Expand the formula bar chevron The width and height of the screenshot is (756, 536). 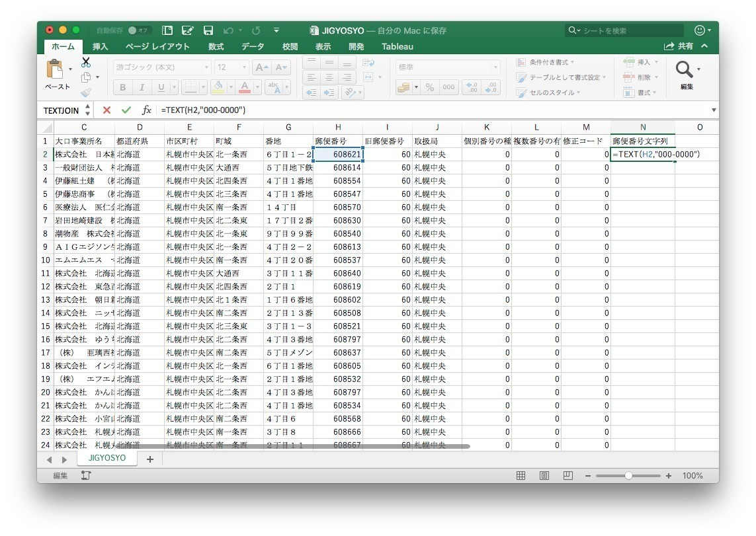tap(714, 110)
